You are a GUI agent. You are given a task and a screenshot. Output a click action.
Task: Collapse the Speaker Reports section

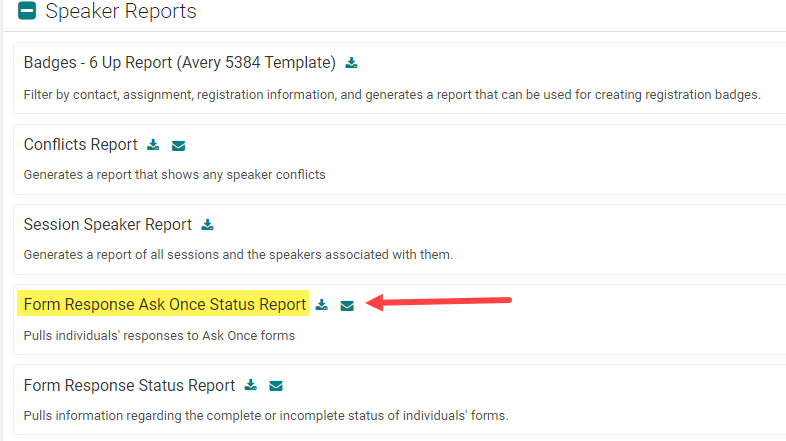(x=27, y=12)
